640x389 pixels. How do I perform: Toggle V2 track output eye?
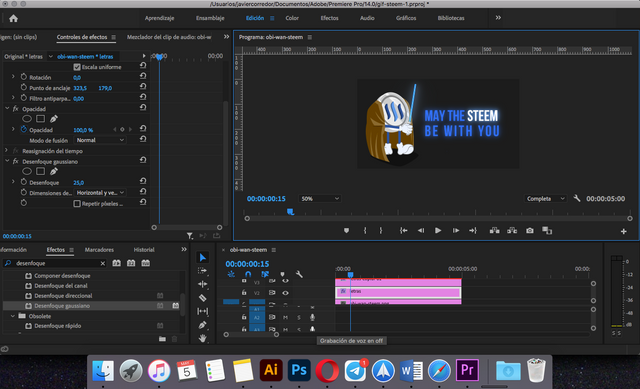coord(285,293)
